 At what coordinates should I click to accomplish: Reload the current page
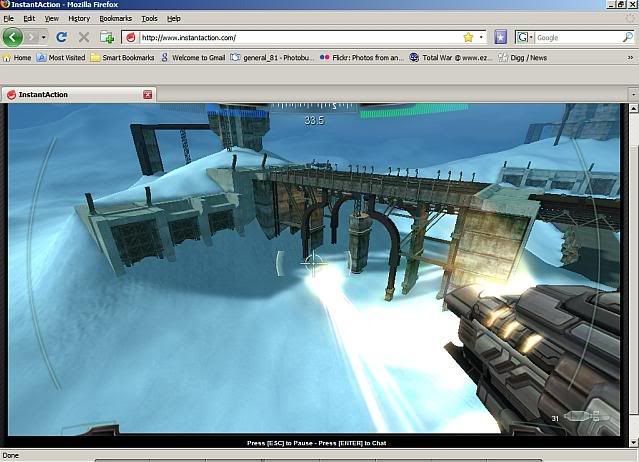click(x=61, y=37)
